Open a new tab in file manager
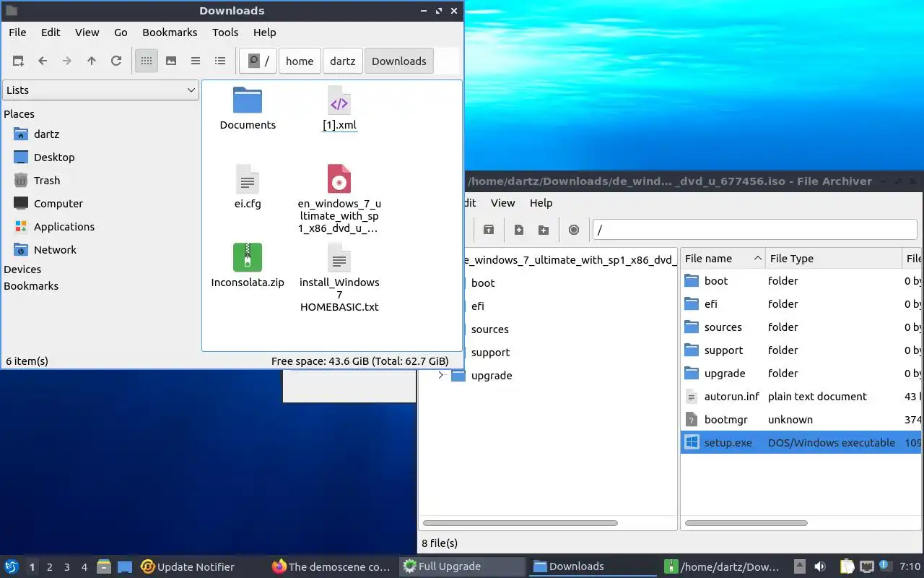Screen dimensions: 924x578 (x=18, y=61)
